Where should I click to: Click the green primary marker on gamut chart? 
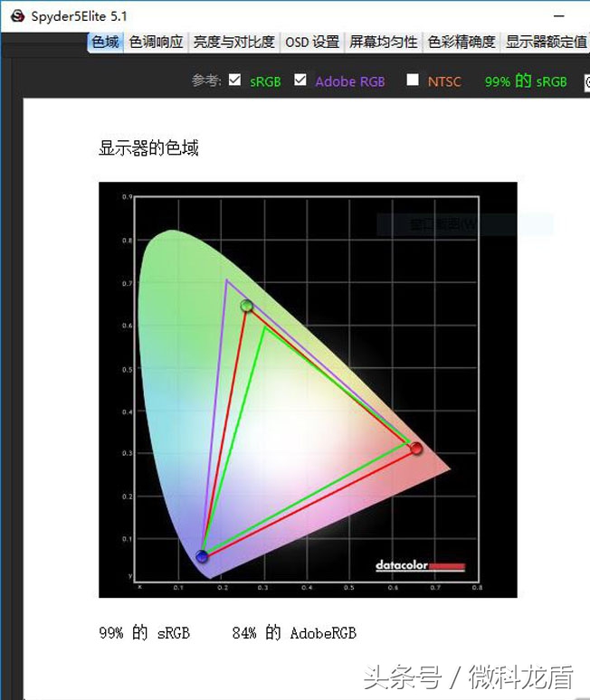click(x=246, y=306)
